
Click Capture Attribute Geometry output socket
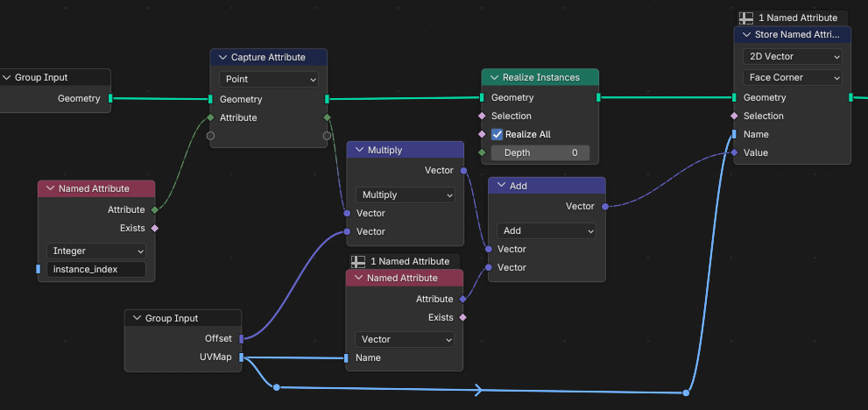328,99
